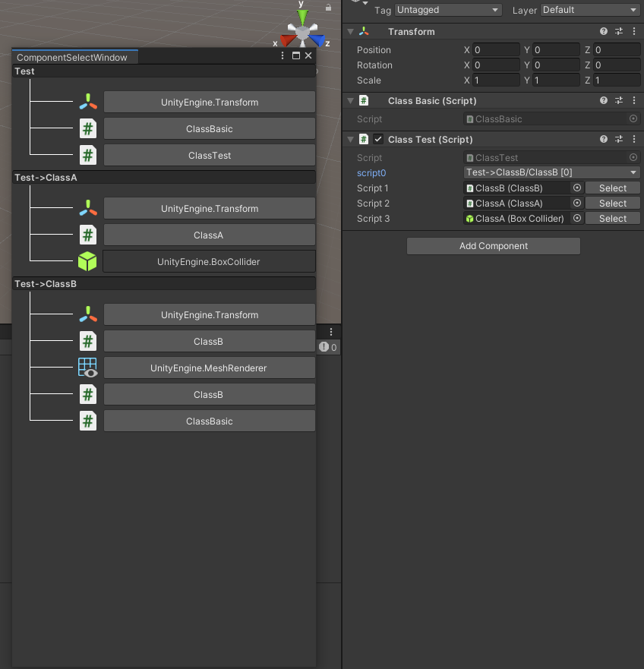The height and width of the screenshot is (669, 644).
Task: Click the UnityEngine.MeshRenderer button
Action: pos(210,368)
